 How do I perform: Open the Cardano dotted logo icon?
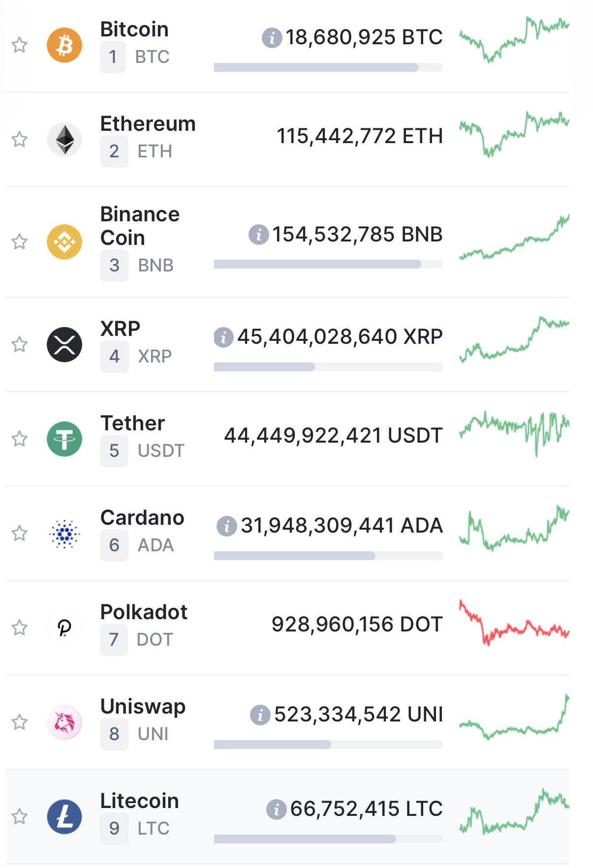[64, 533]
